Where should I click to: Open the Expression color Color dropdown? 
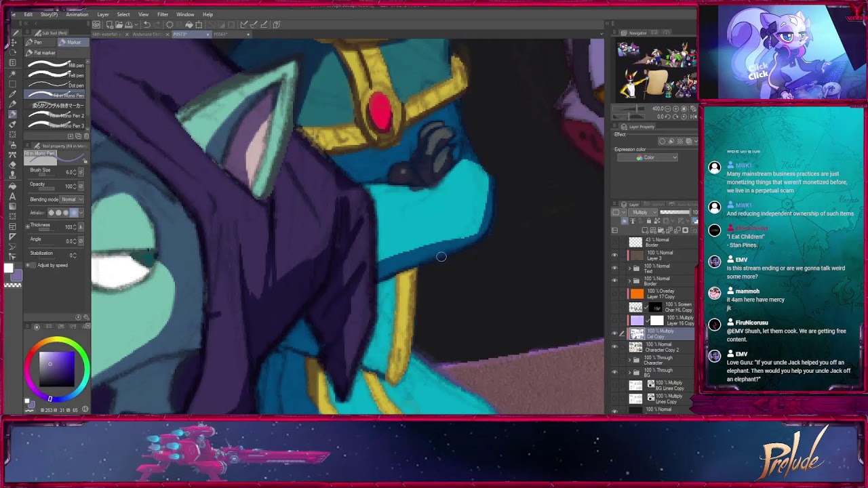coord(647,157)
